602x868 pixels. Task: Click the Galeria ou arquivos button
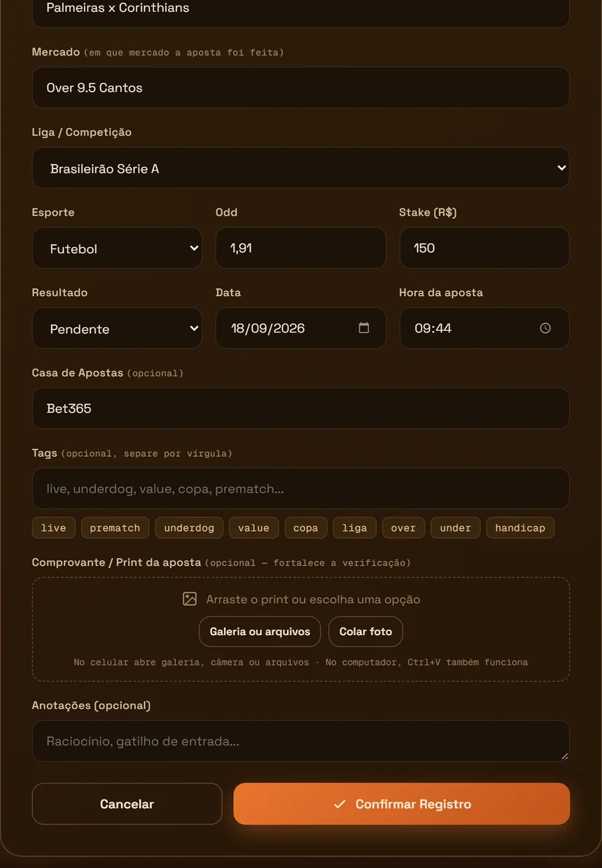click(x=260, y=632)
